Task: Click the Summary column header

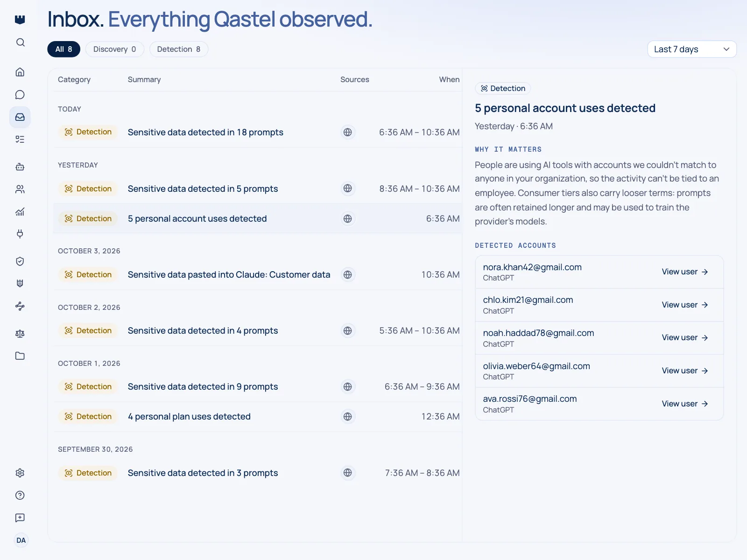Action: click(144, 80)
